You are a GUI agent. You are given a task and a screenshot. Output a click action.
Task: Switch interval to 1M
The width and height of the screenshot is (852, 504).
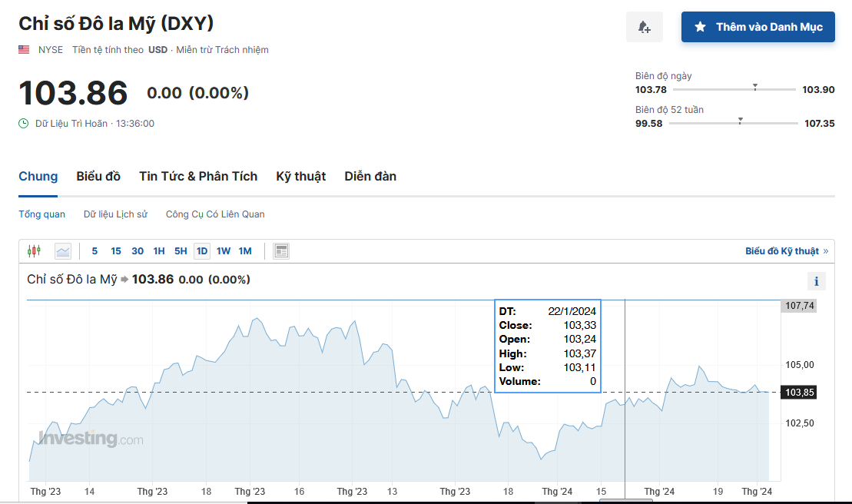[x=245, y=250]
